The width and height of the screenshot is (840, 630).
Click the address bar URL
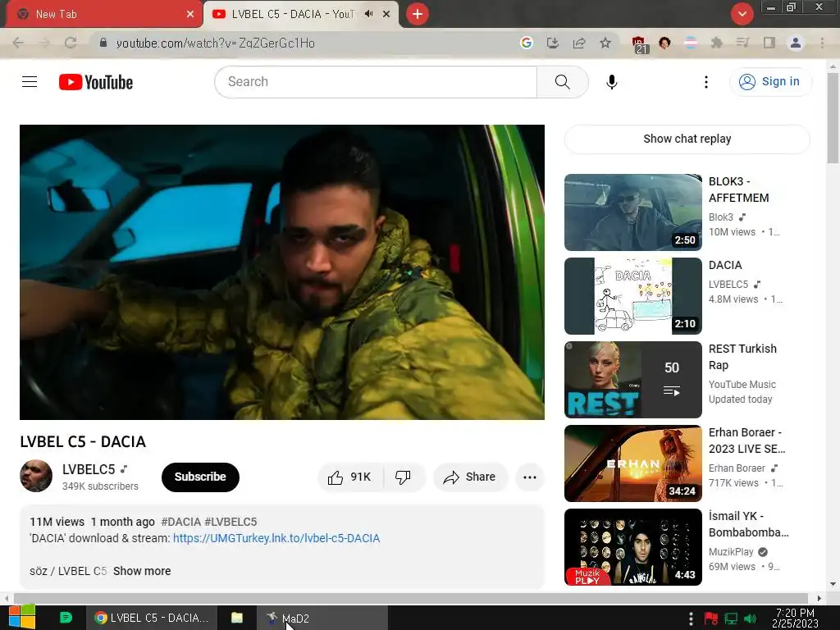point(216,43)
